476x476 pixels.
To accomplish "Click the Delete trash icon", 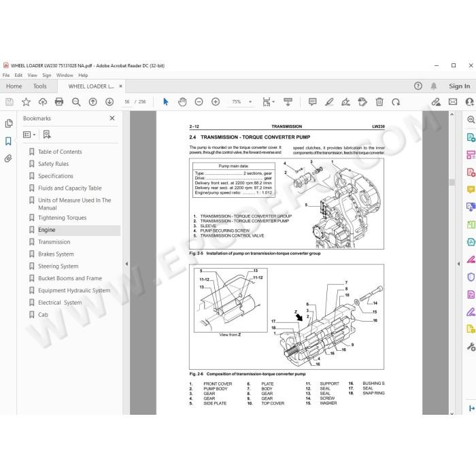I will click(x=379, y=102).
